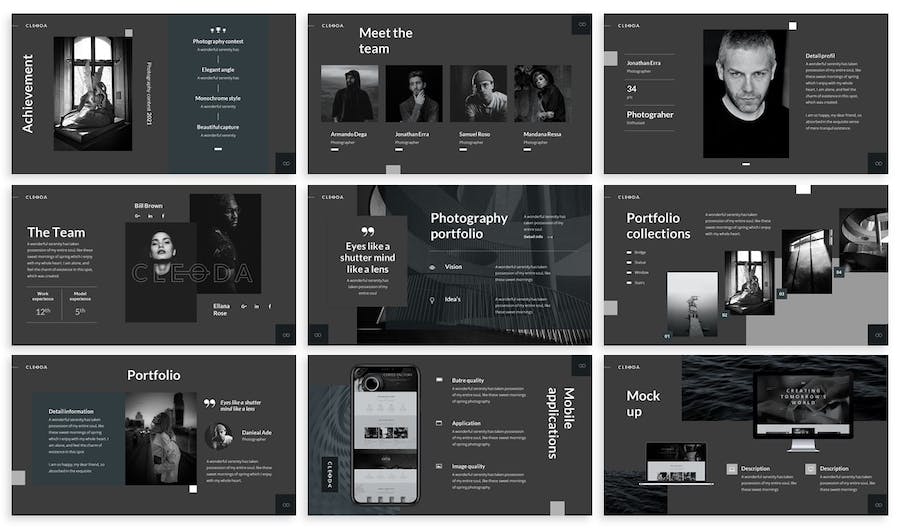
Task: Click the Portfolio collections title
Action: pyautogui.click(x=658, y=226)
